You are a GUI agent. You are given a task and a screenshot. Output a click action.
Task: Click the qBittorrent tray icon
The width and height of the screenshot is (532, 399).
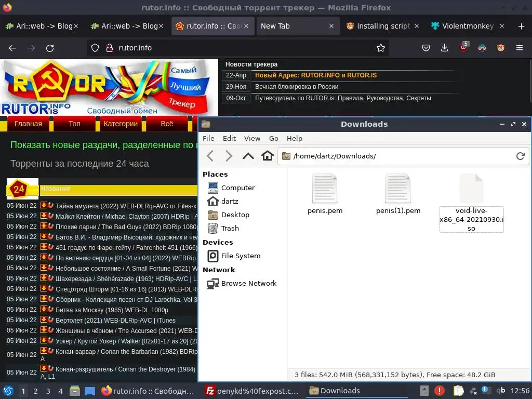(x=501, y=391)
